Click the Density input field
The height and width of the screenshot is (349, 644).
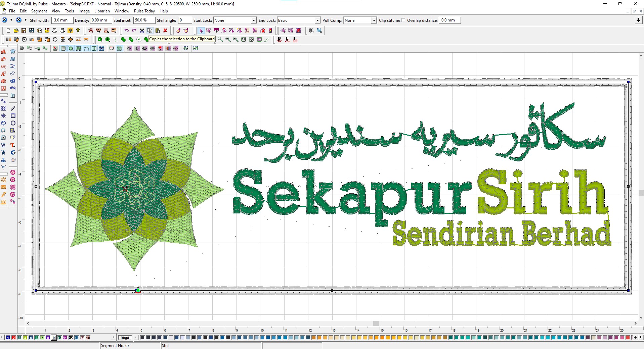point(101,20)
